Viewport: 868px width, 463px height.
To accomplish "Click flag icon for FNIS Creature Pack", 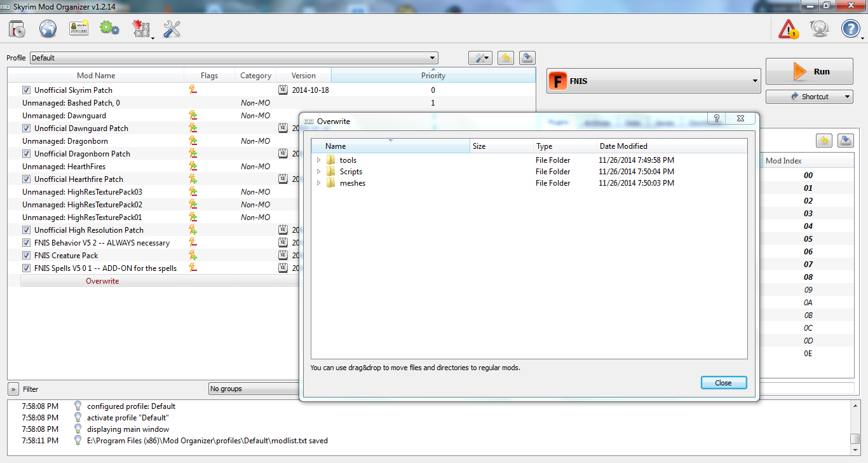I will tap(193, 256).
